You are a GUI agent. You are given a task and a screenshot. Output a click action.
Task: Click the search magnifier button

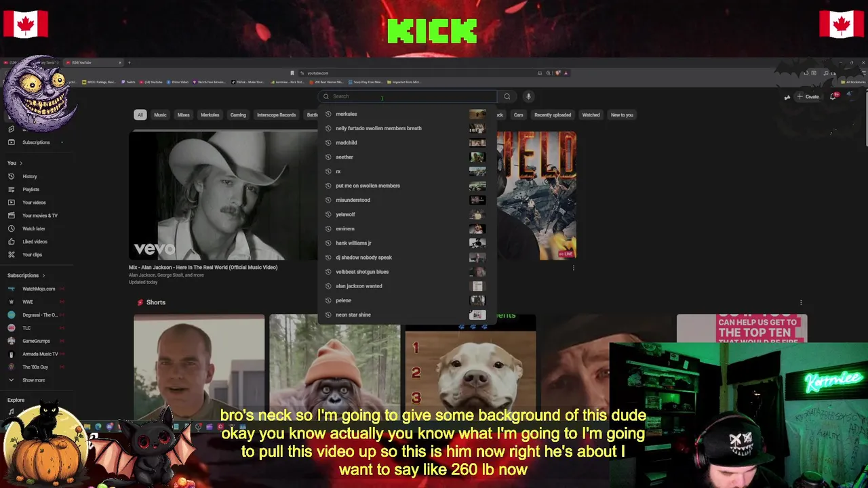point(507,96)
